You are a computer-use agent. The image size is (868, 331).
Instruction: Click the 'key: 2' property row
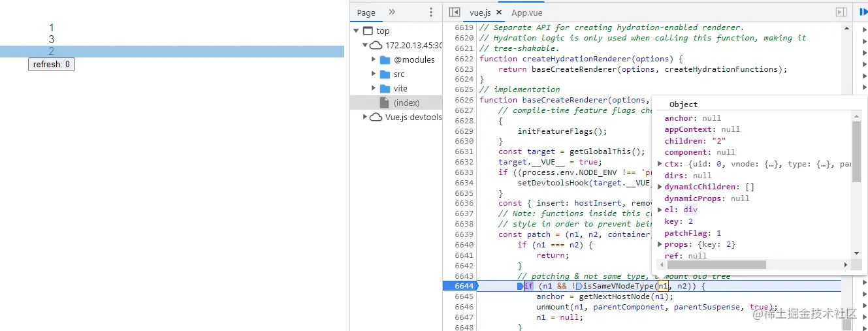click(x=679, y=221)
